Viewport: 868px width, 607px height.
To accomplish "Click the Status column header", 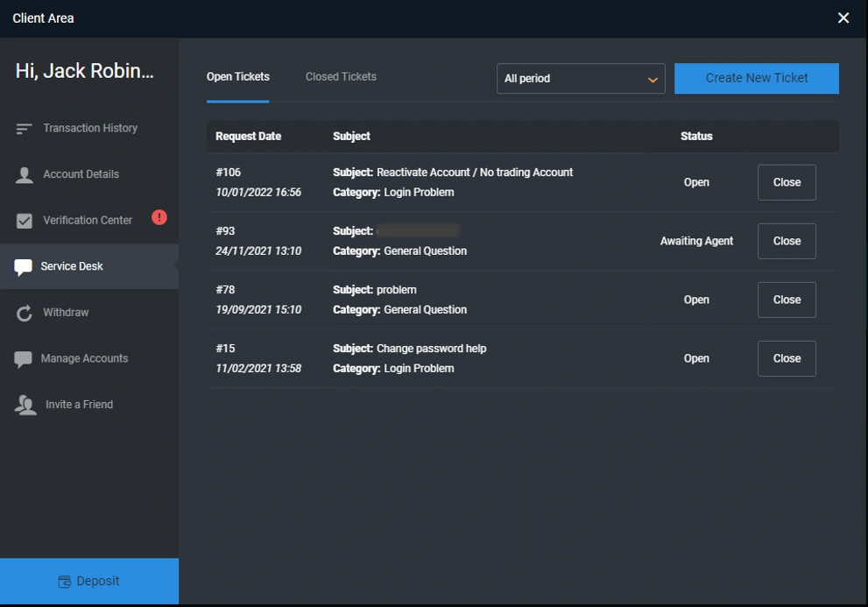I will (x=696, y=137).
